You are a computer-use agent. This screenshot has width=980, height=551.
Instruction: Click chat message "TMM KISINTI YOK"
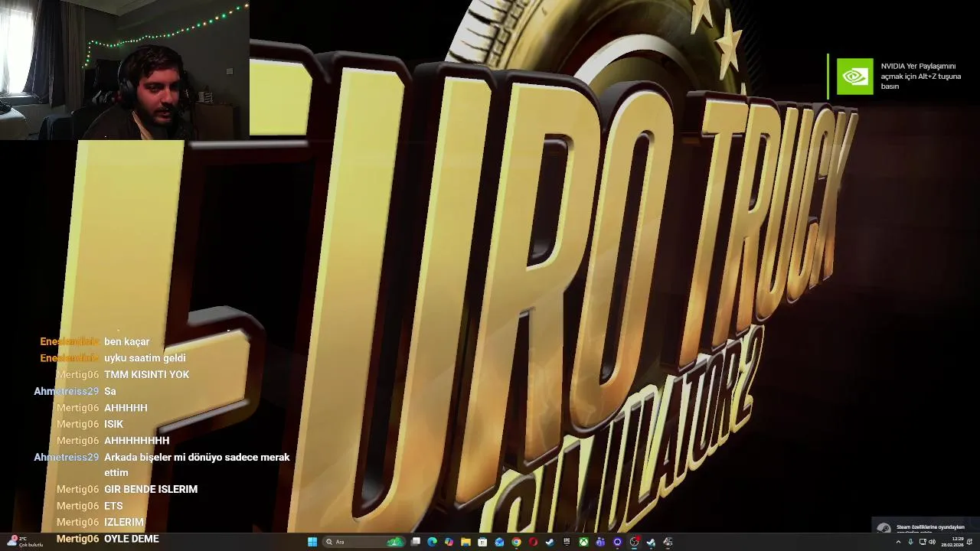[146, 374]
